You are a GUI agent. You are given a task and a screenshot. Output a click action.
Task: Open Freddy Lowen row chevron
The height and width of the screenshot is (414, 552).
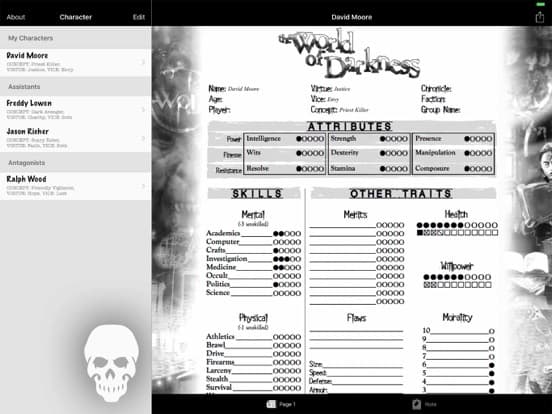pyautogui.click(x=143, y=110)
